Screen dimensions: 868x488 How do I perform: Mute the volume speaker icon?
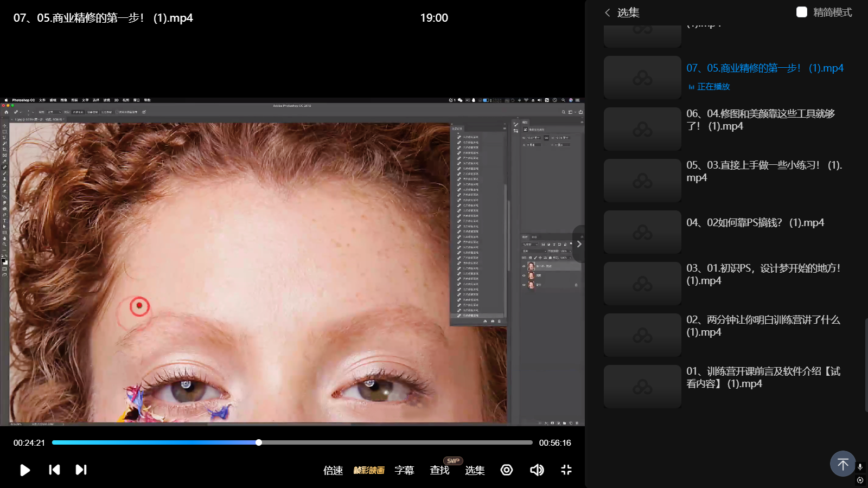(537, 470)
